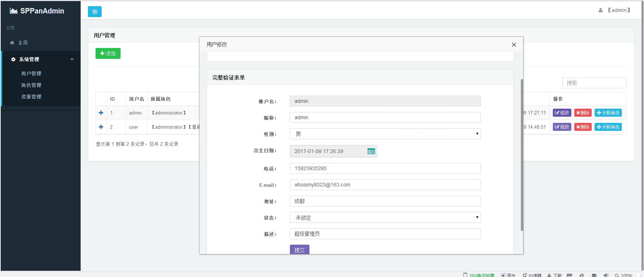Click the SPPanAdmin logo
Screen dimensions: 644x277
point(37,11)
